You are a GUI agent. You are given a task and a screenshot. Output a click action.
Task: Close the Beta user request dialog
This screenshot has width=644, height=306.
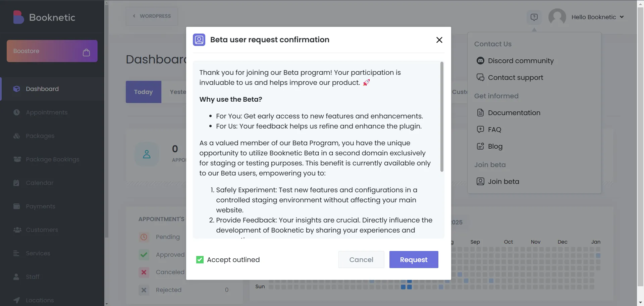(x=439, y=40)
